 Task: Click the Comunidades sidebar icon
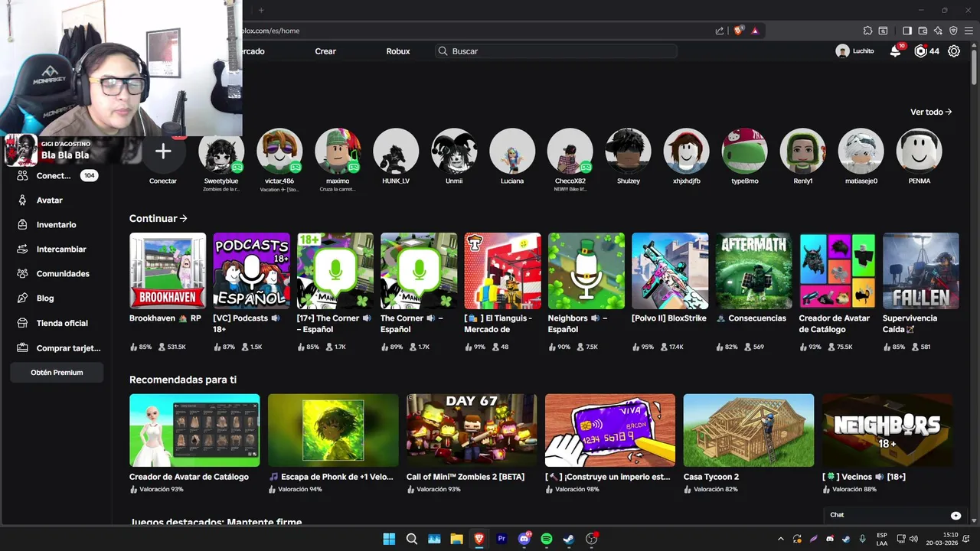click(x=21, y=273)
